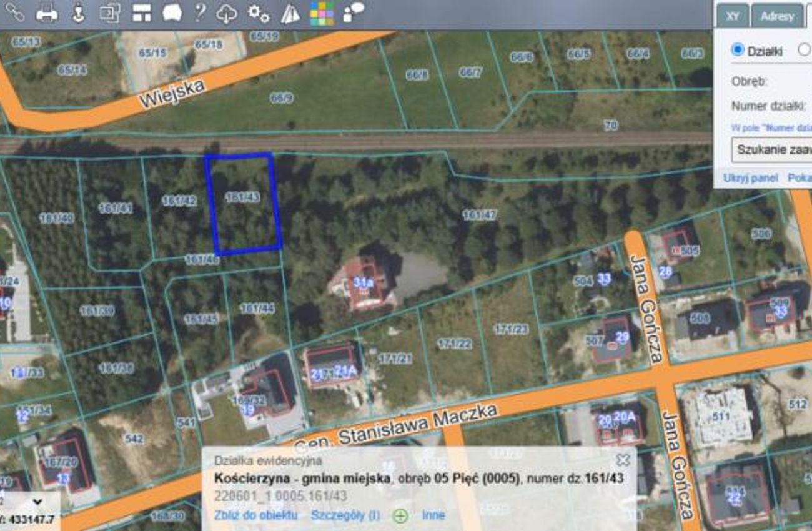Select the Działki radio button
The image size is (812, 531).
tap(738, 50)
